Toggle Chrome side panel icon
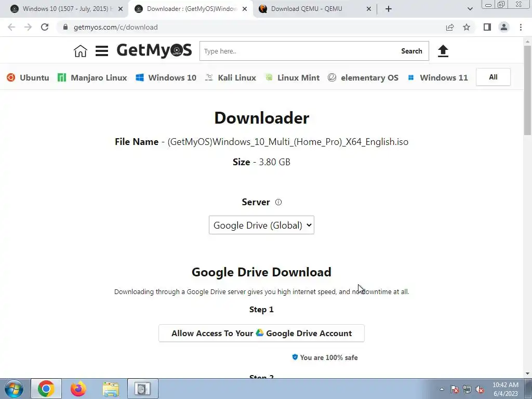The image size is (532, 399). [487, 27]
